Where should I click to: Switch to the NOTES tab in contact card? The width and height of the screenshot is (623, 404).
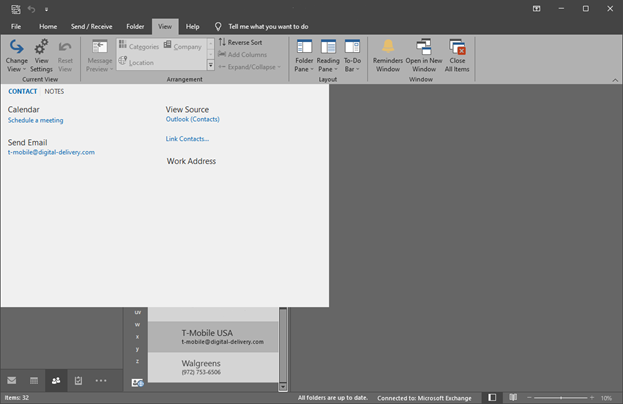[54, 91]
